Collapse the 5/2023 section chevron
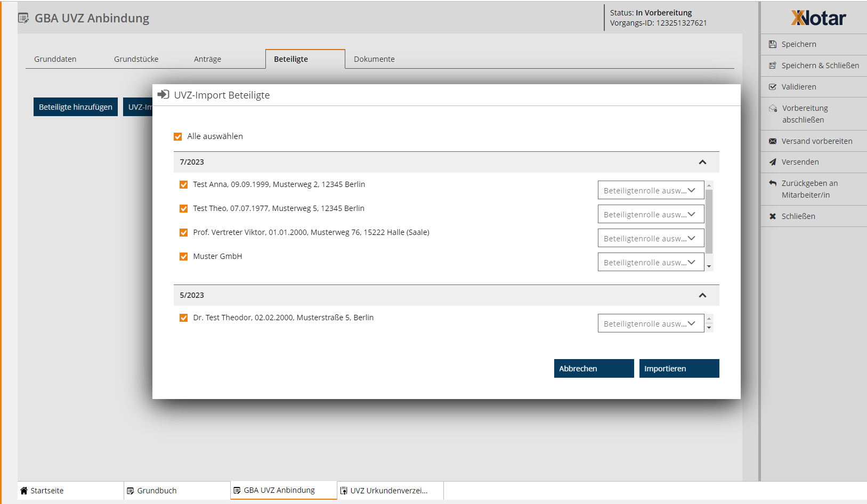Viewport: 867px width, 504px height. (x=702, y=295)
